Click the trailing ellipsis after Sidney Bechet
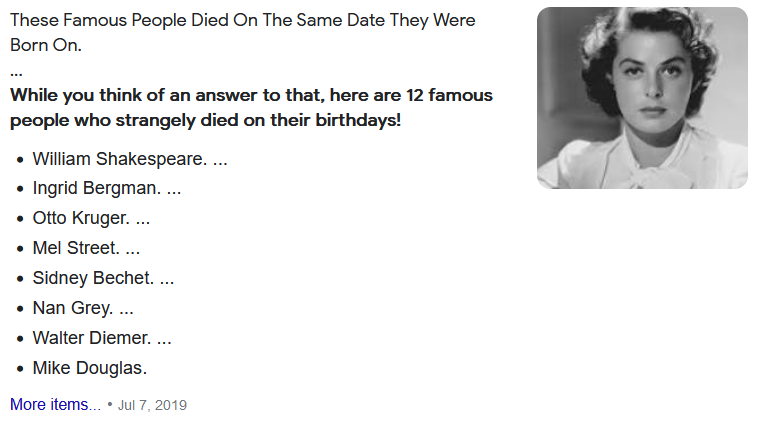Screen dimensions: 758x426 point(167,278)
